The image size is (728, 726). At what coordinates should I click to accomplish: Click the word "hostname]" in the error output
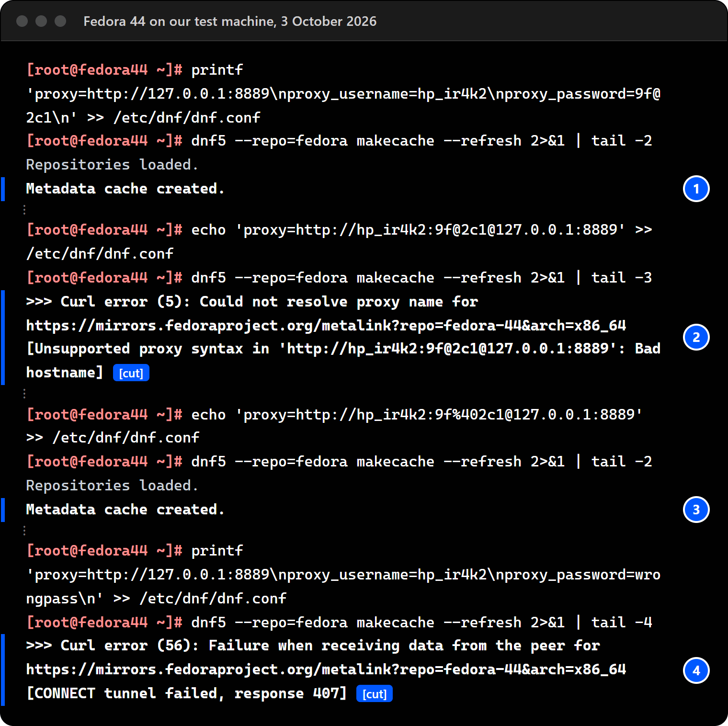pyautogui.click(x=65, y=373)
